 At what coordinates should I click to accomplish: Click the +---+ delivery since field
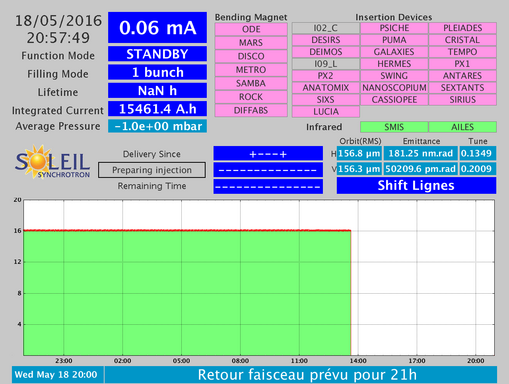(x=268, y=154)
